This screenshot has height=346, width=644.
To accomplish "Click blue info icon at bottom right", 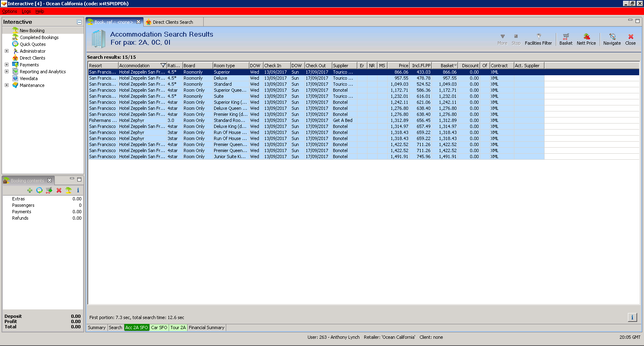I will pyautogui.click(x=632, y=317).
